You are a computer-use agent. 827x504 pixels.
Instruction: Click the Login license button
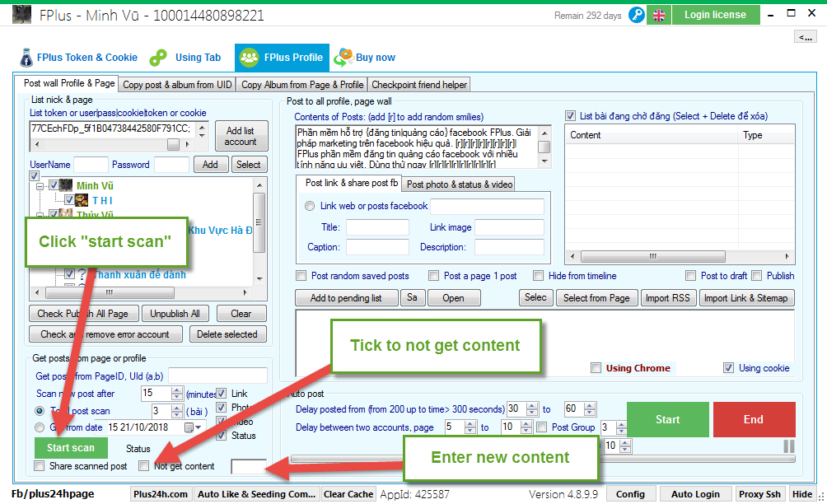click(x=715, y=15)
